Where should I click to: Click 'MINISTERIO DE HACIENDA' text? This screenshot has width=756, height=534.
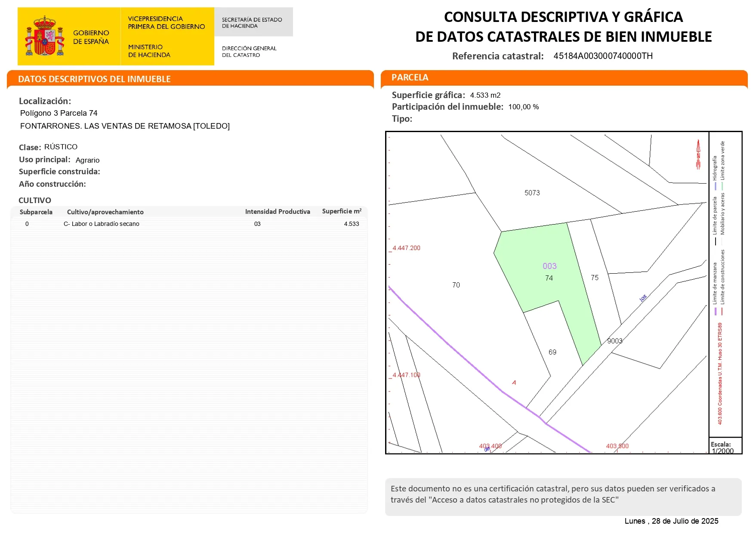point(149,51)
